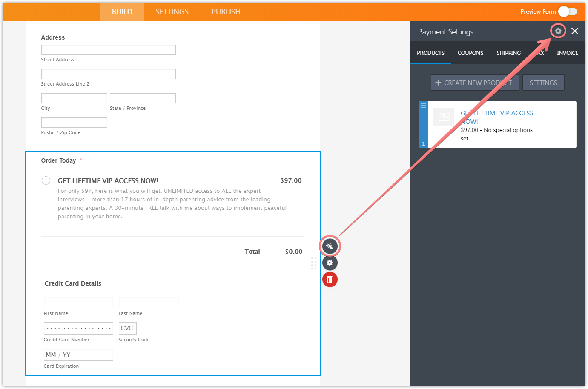Toggle the Preview Form switch
Image resolution: width=588 pixels, height=389 pixels.
(x=567, y=11)
